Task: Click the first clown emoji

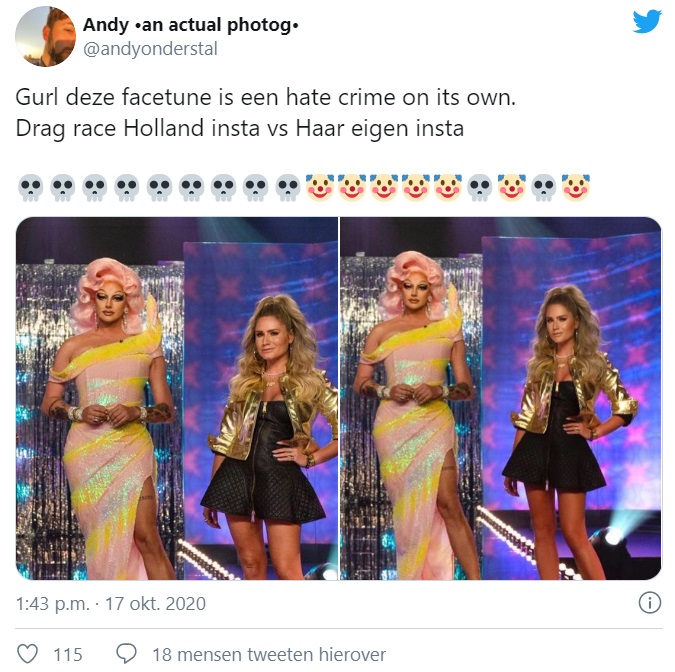Action: pyautogui.click(x=320, y=188)
